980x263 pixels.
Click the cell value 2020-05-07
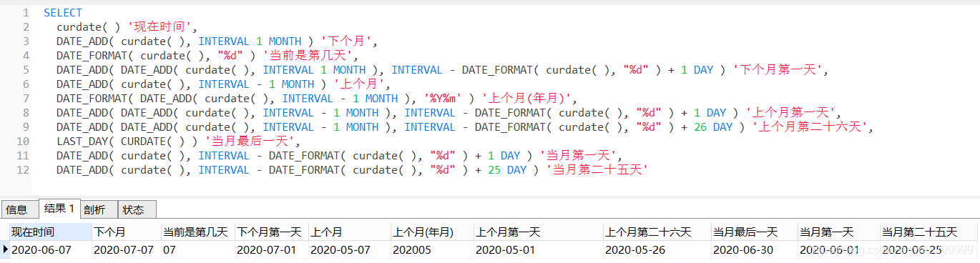340,249
